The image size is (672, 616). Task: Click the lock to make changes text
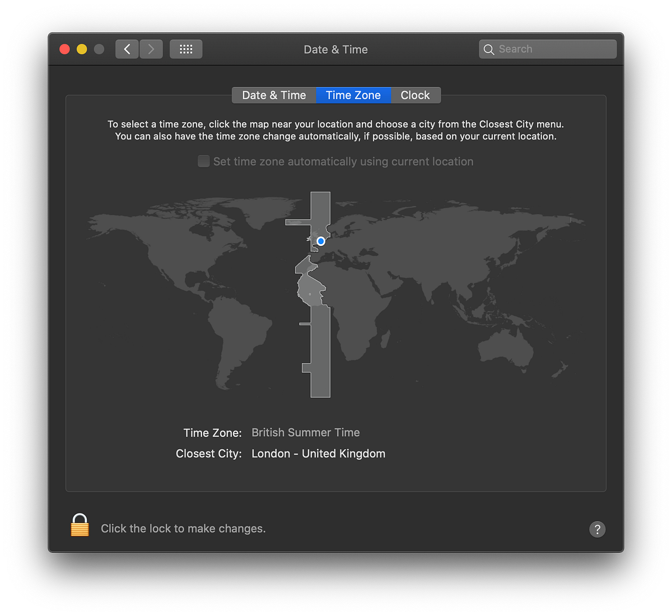(x=183, y=528)
